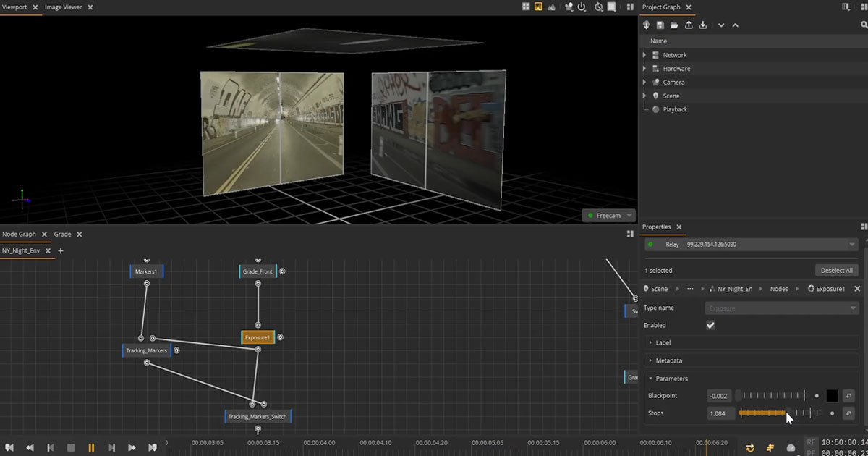Select the Tracking_Markers_Switch node
Screen dimensions: 868x456
click(258, 416)
